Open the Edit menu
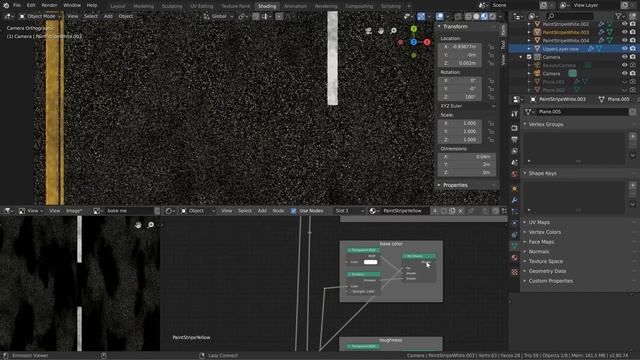640x360 pixels. coord(31,5)
